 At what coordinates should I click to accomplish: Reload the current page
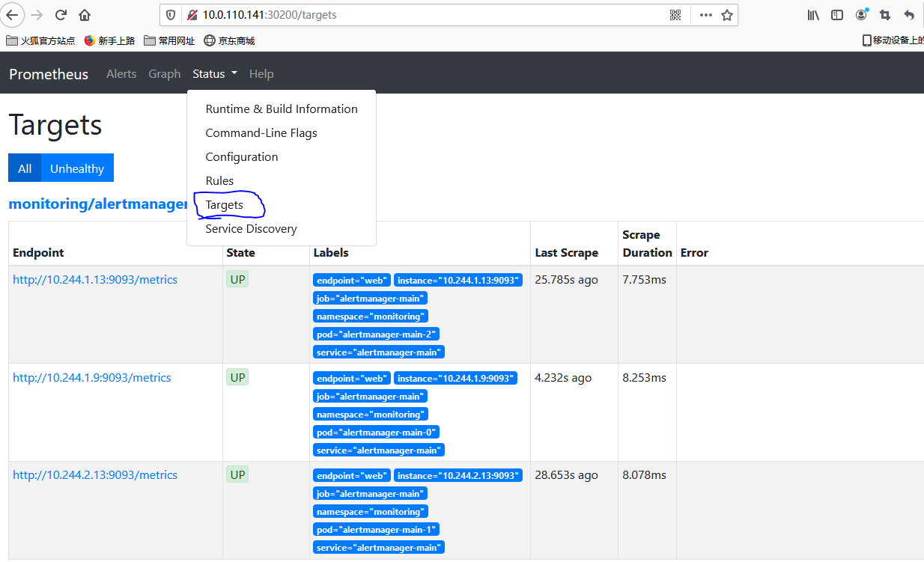click(x=61, y=15)
